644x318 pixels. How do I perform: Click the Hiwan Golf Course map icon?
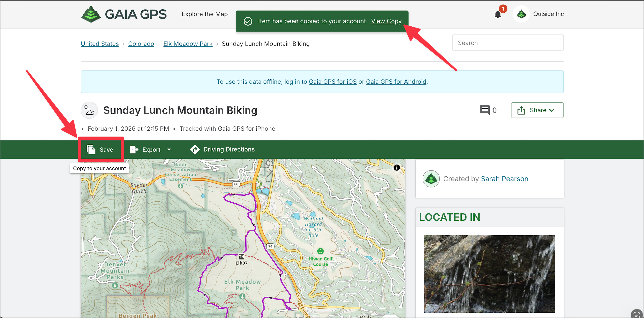[320, 251]
